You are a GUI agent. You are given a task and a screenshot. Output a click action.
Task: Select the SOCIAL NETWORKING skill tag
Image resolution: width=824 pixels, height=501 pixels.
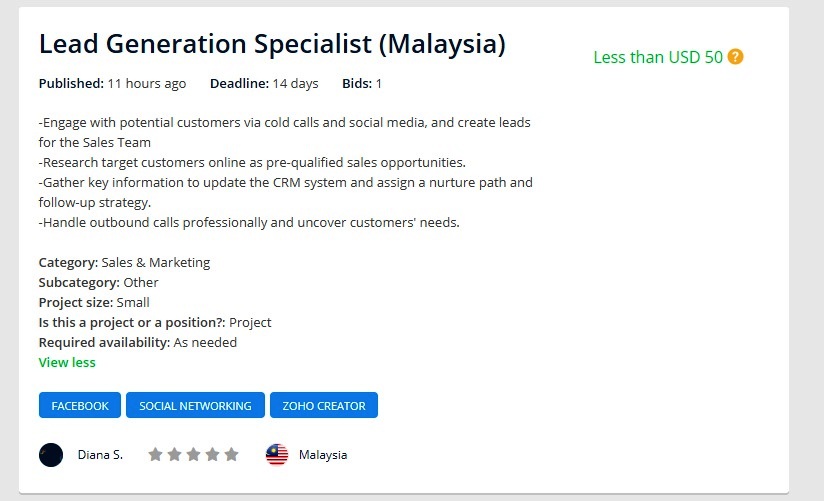[x=195, y=406]
